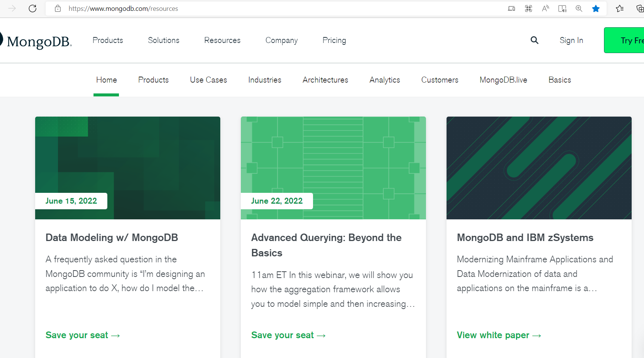Click the screen cast icon in address bar
Viewport: 644px width, 358px height.
coord(512,8)
